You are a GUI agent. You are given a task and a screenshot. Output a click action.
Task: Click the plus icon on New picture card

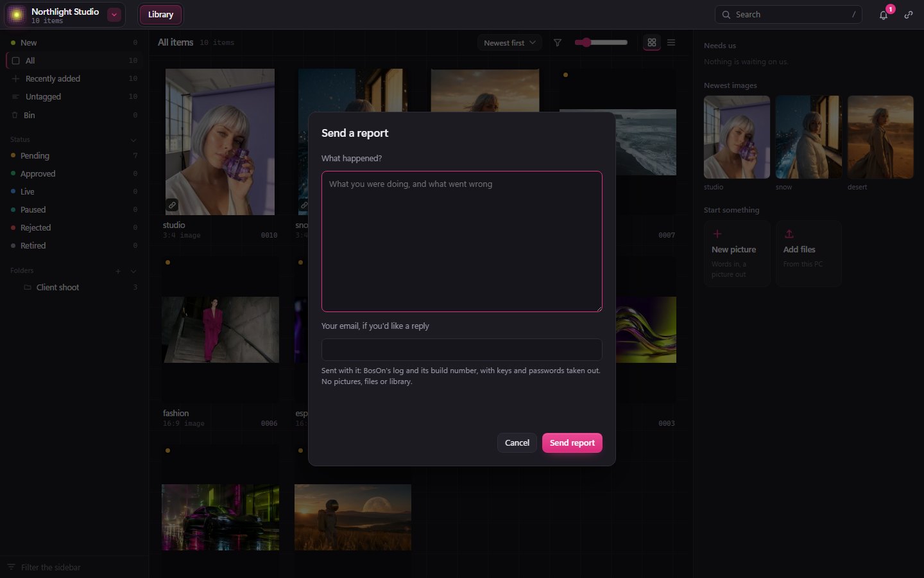tap(717, 234)
